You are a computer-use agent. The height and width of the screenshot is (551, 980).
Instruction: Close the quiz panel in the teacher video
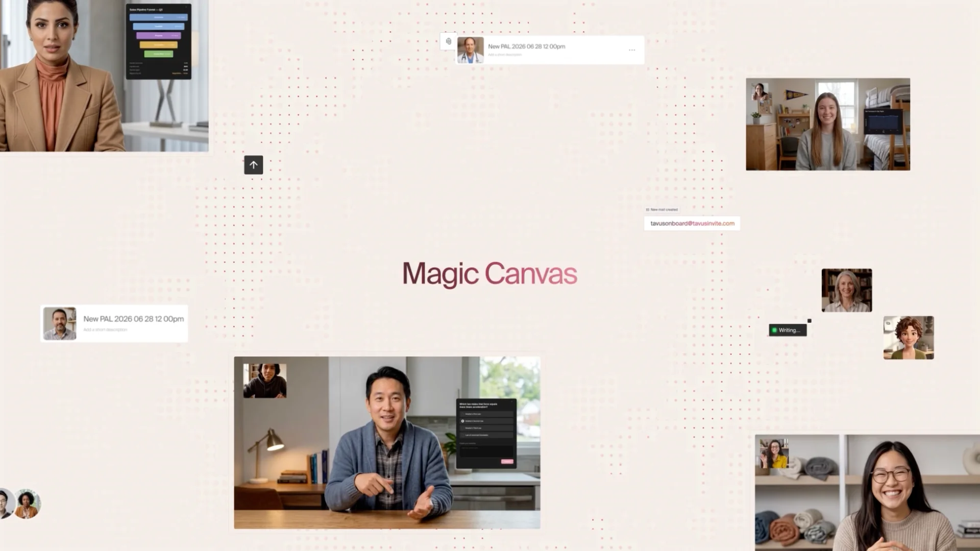512,401
